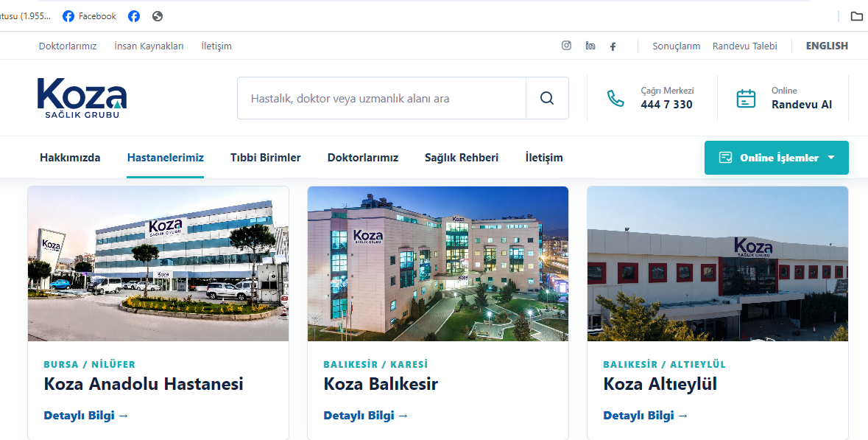
Task: Detaylı Bilgi for Koza Balıkesir
Action: click(365, 415)
